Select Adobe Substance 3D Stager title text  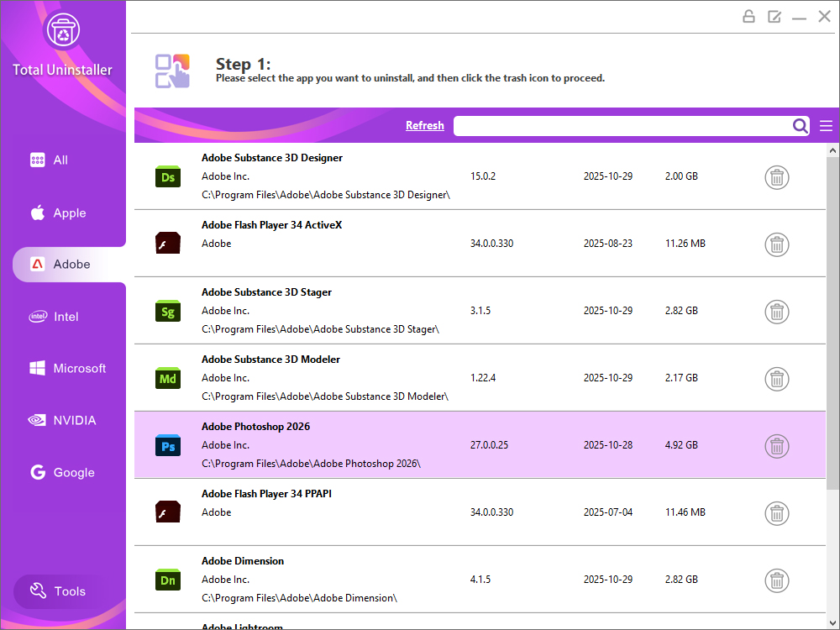click(266, 292)
